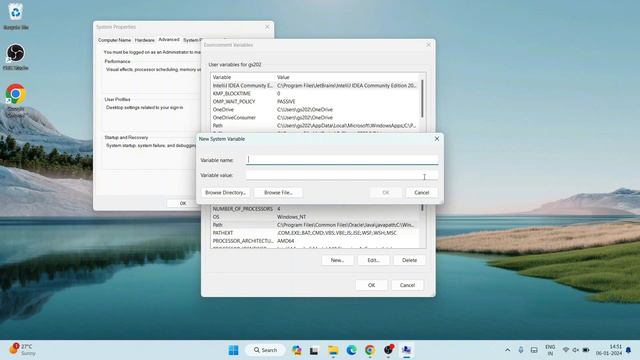Open the Task View taskbar icon

click(x=314, y=350)
